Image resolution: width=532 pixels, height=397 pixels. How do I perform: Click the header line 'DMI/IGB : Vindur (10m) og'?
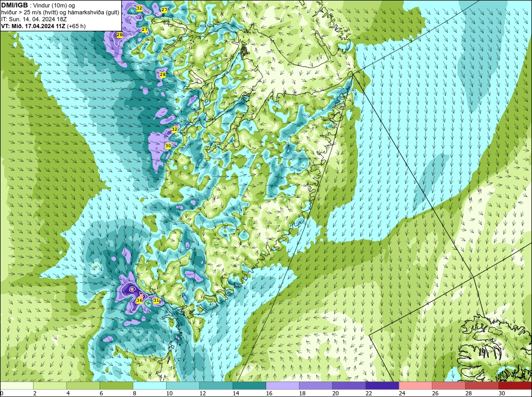(x=38, y=5)
